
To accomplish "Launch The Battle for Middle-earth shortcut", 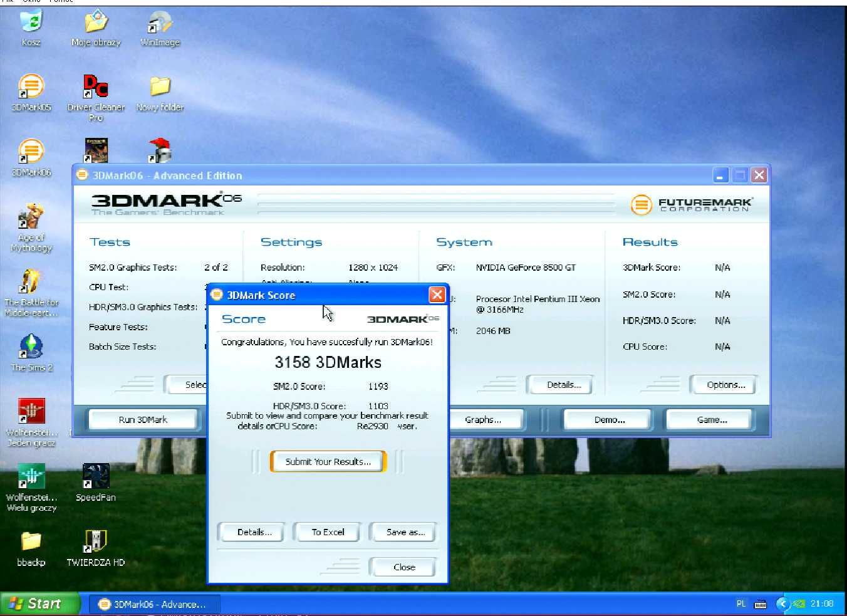I will pos(31,293).
